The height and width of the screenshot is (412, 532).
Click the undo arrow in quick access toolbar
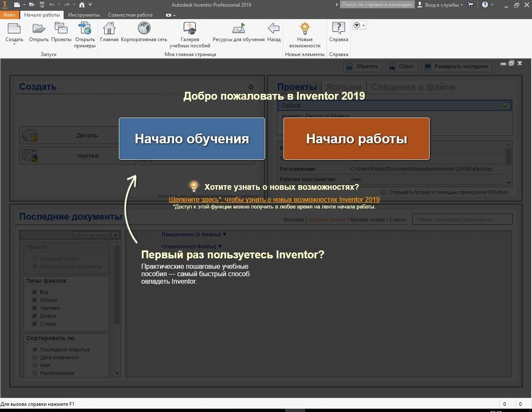pyautogui.click(x=52, y=5)
